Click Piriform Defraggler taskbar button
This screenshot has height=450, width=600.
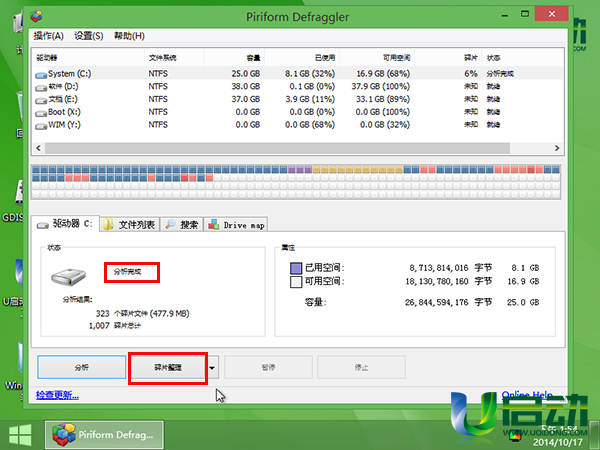[104, 435]
